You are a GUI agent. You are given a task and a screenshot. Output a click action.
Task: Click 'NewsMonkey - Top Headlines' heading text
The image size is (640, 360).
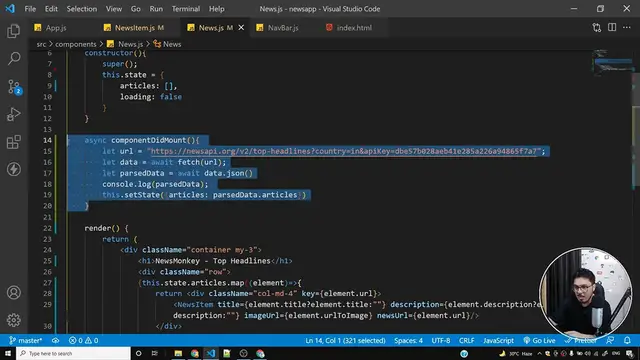(x=213, y=261)
